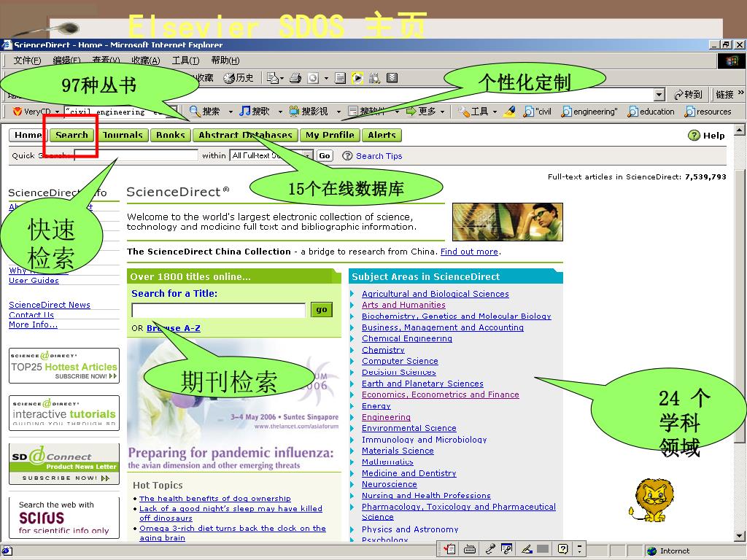This screenshot has width=747, height=560.
Task: Click the language bar help bubble icon
Action: [562, 548]
